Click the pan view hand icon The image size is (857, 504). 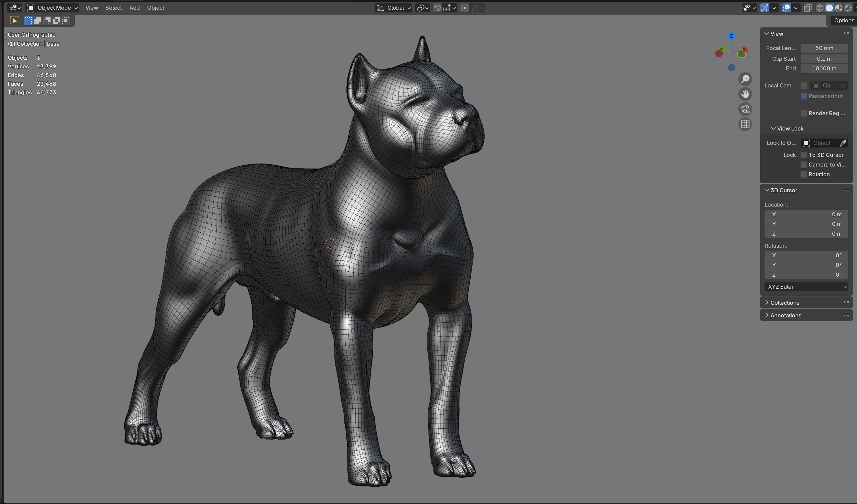[x=745, y=94]
